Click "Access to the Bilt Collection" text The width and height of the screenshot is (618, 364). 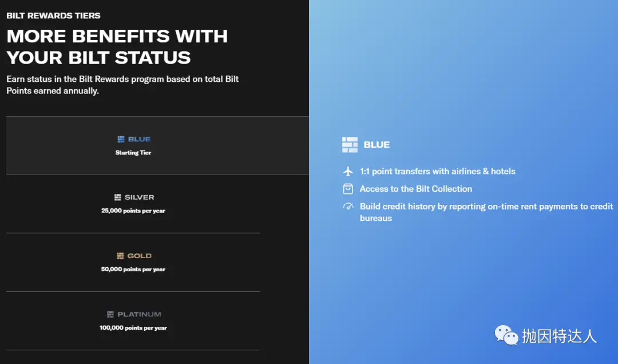point(416,189)
